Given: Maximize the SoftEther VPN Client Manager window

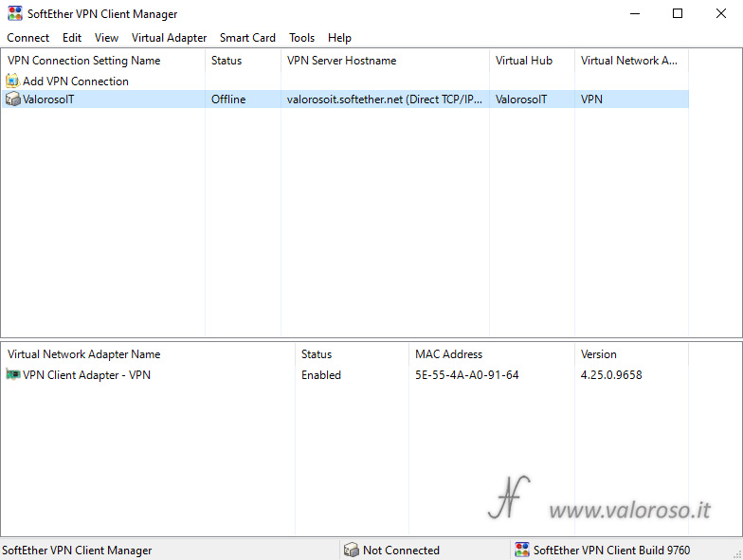Looking at the screenshot, I should (x=678, y=13).
